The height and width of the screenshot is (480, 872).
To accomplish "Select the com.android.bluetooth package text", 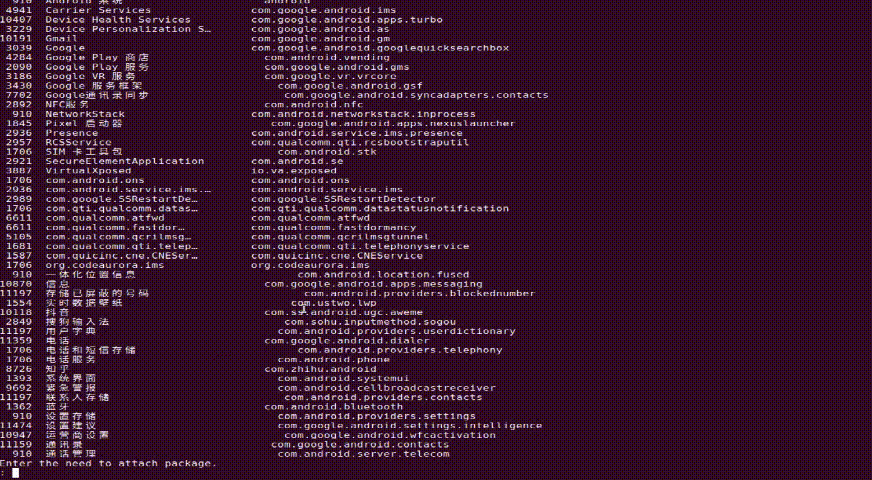I will [333, 407].
